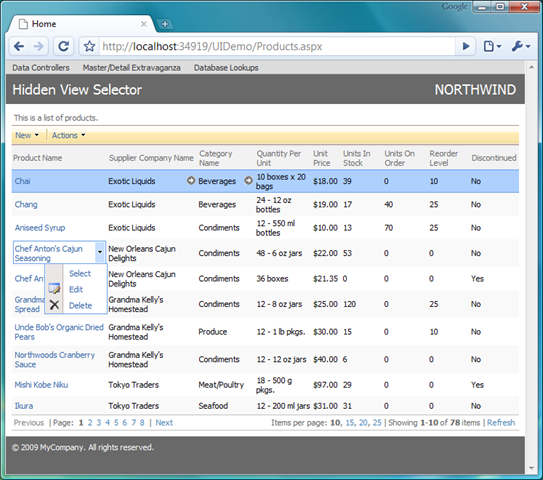Click the arrow icon next to Exotic Liquids
543x480 pixels.
coord(191,180)
